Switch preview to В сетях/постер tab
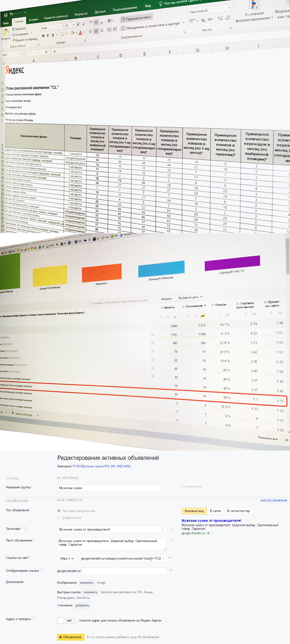 click(x=238, y=511)
